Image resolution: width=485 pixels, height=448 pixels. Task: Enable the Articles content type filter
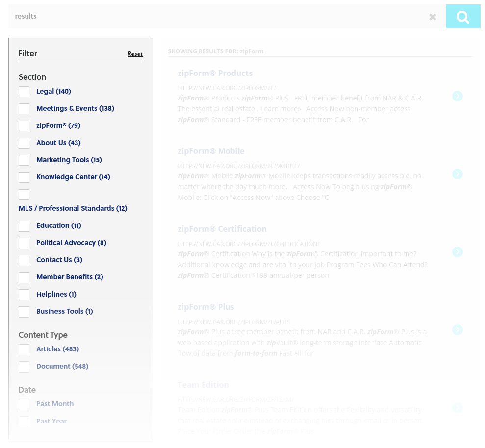pos(24,349)
